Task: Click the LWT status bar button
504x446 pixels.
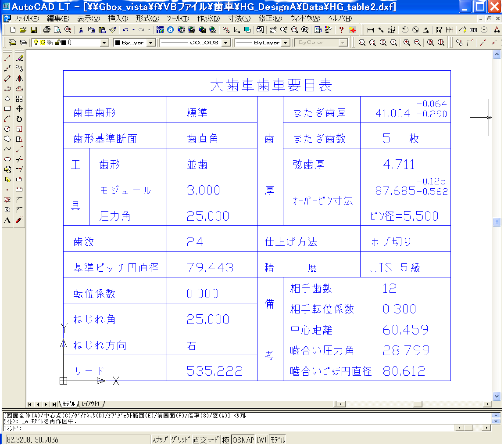Action: (x=262, y=440)
